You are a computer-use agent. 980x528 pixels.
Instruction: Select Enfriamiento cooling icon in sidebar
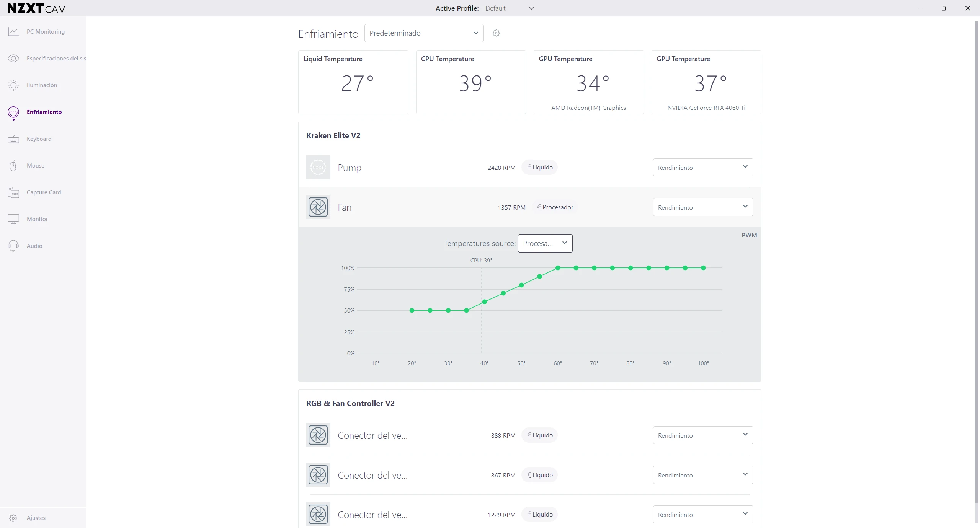[x=13, y=112]
